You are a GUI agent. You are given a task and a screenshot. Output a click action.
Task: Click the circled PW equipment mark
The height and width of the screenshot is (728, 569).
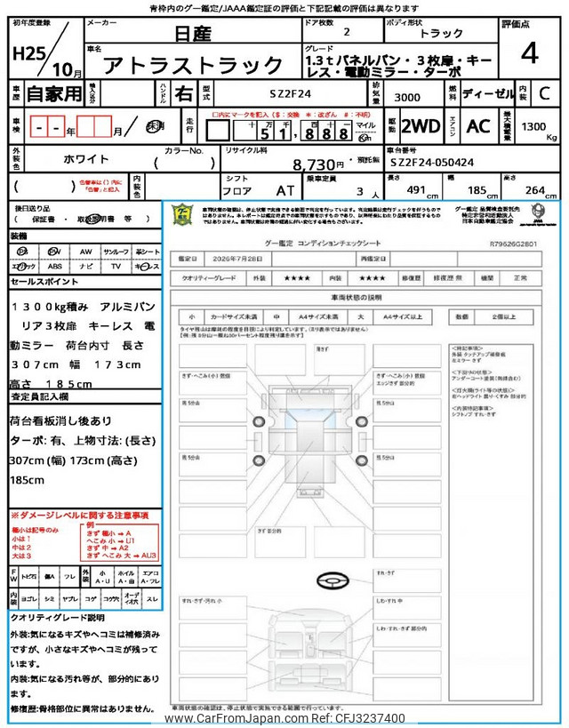(54, 252)
